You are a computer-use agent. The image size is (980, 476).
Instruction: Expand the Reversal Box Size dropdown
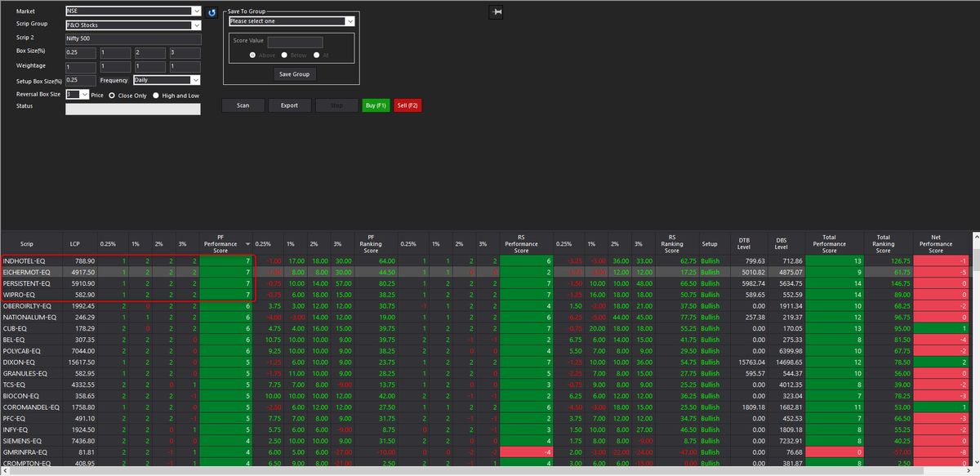(77, 95)
